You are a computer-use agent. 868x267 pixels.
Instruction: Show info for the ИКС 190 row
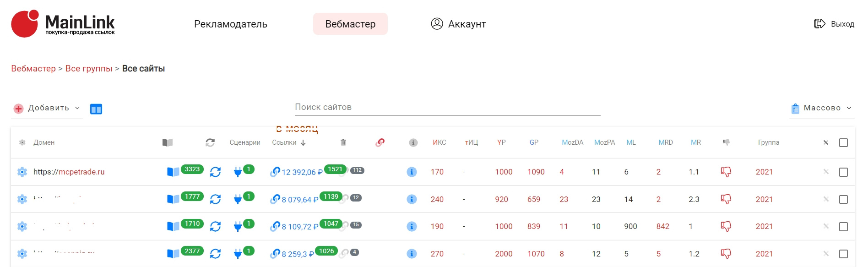tap(412, 226)
